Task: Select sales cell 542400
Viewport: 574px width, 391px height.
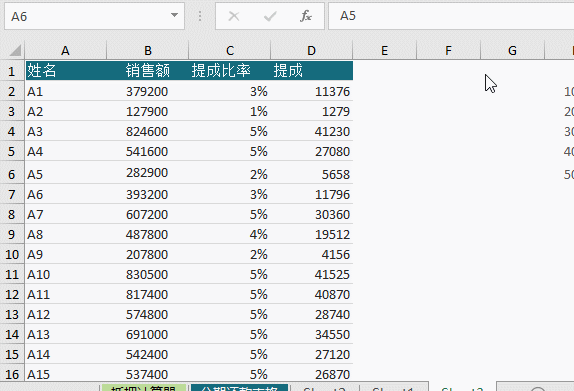Action: tap(148, 354)
